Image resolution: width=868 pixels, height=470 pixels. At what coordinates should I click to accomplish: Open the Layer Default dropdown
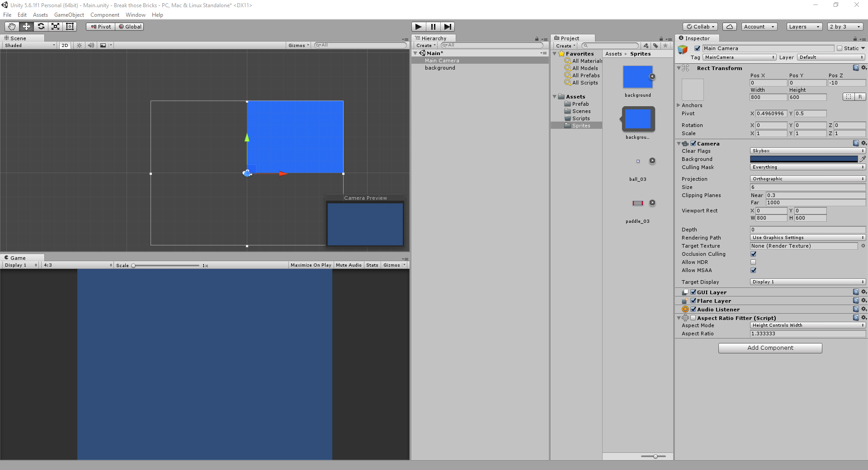831,57
